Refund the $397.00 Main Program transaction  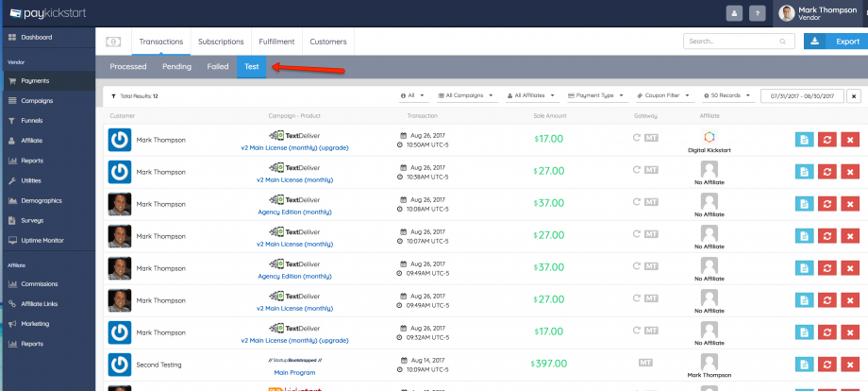click(827, 365)
